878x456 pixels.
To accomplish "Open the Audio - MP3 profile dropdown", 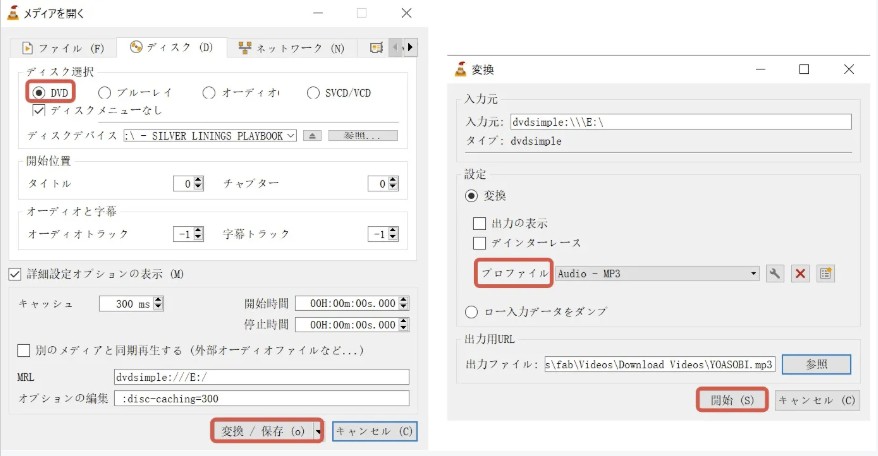I will click(657, 273).
